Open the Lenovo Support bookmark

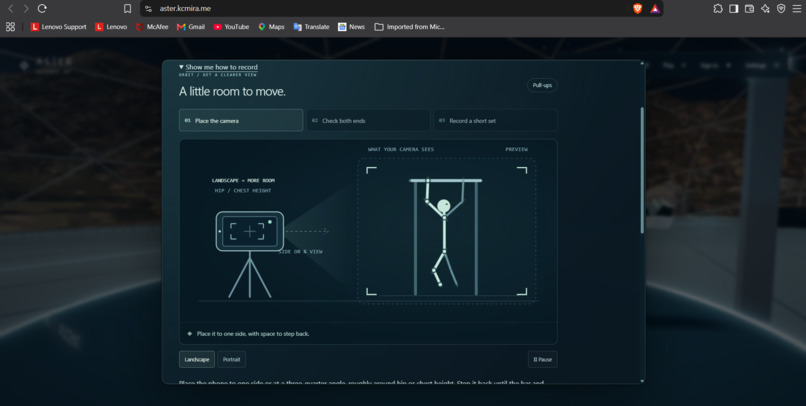pos(59,27)
